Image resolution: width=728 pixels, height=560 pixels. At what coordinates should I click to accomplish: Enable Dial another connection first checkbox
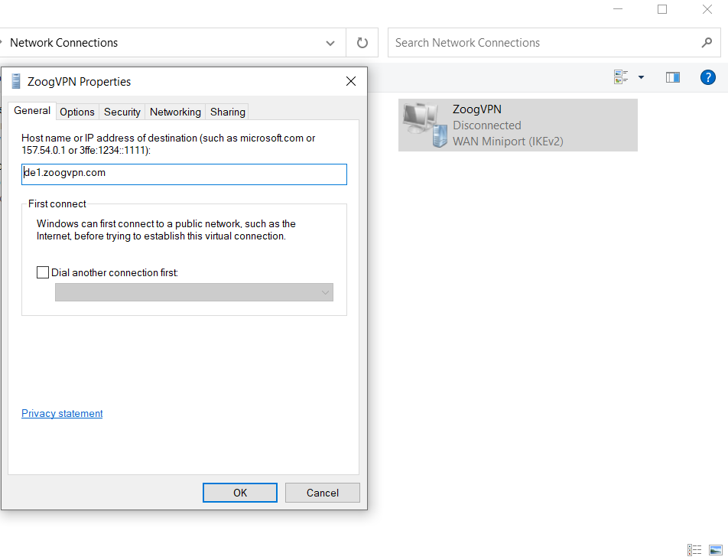pyautogui.click(x=43, y=272)
